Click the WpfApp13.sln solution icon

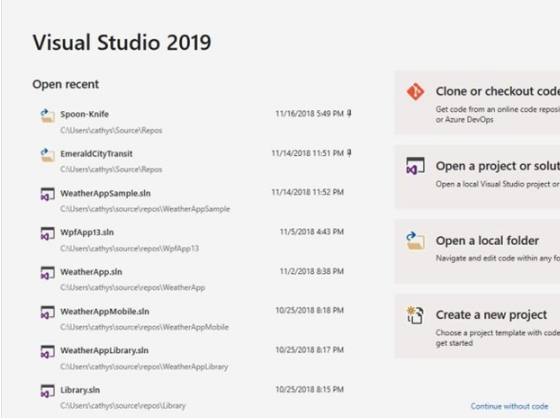pyautogui.click(x=48, y=234)
